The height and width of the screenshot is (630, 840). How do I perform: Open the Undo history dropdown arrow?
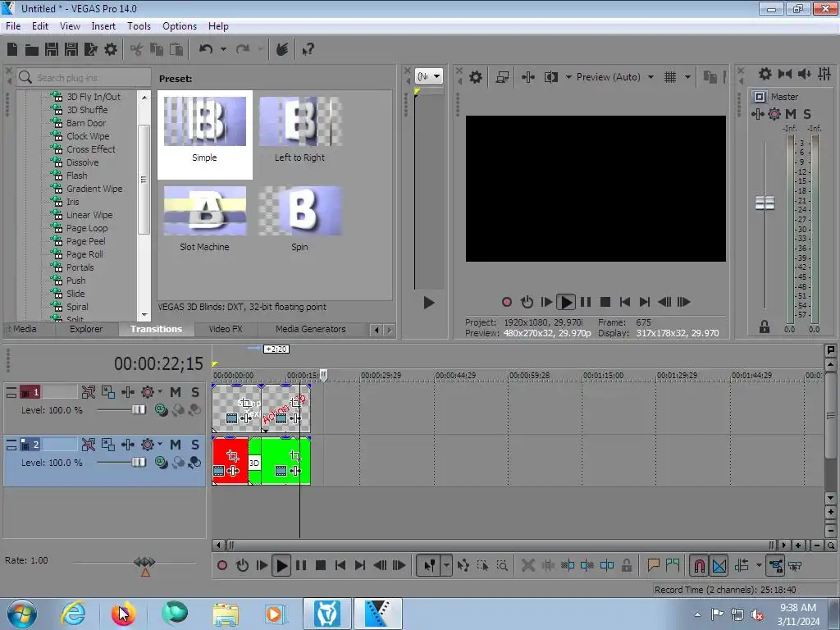pyautogui.click(x=223, y=49)
